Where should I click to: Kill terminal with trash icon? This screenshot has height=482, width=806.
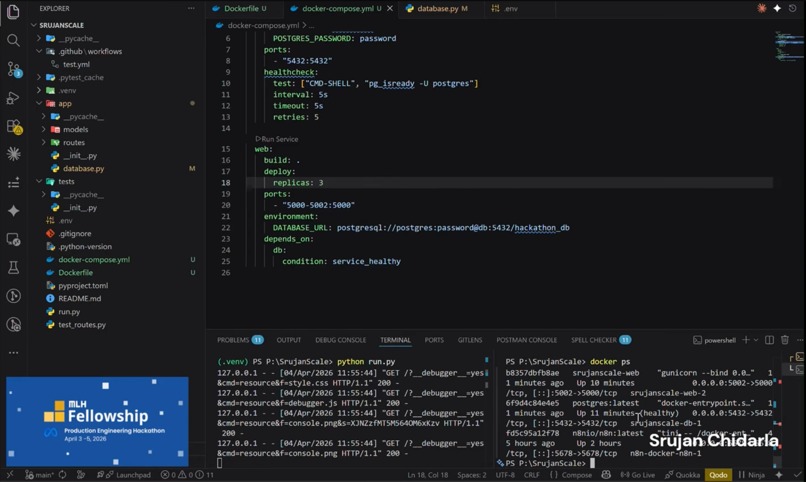pyautogui.click(x=785, y=340)
